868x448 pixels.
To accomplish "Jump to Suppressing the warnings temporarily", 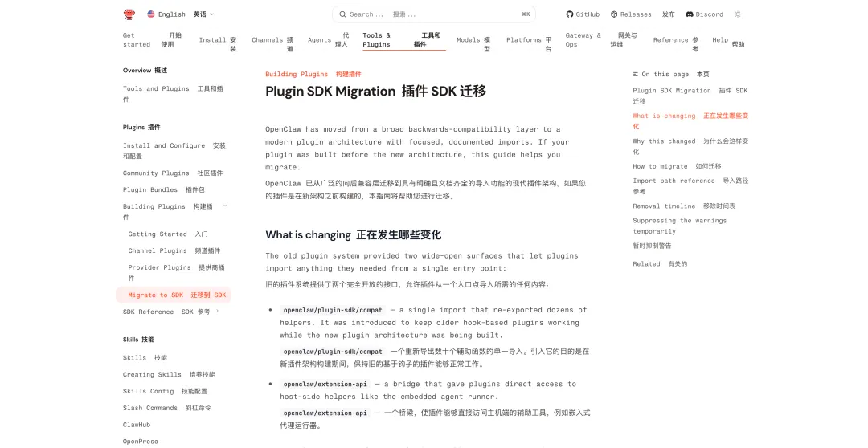I will coord(680,233).
